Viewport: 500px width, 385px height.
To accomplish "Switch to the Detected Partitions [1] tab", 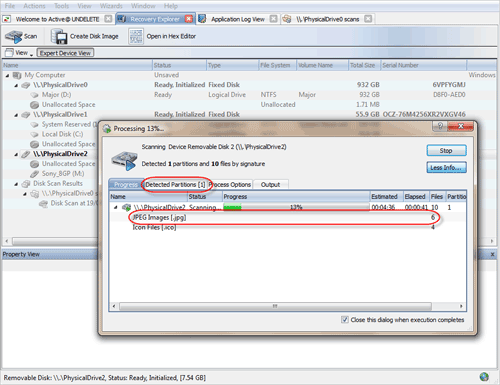I will (175, 185).
